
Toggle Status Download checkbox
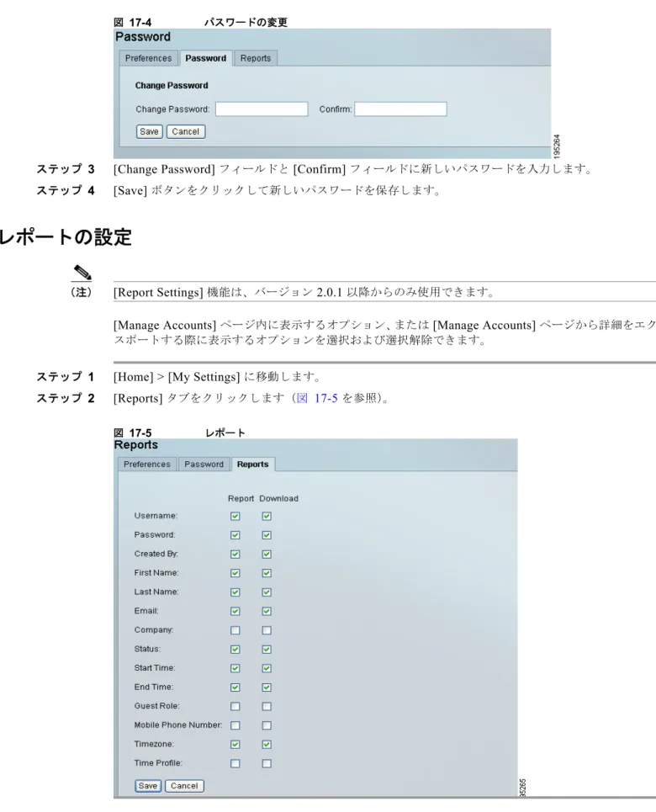[267, 650]
